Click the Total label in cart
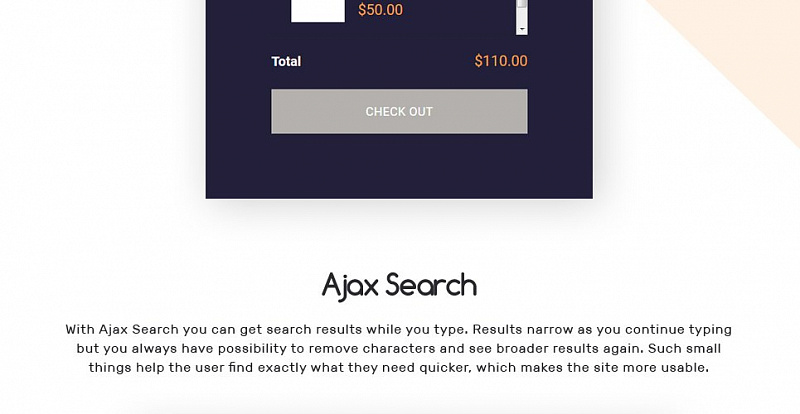The height and width of the screenshot is (414, 800). coord(286,61)
